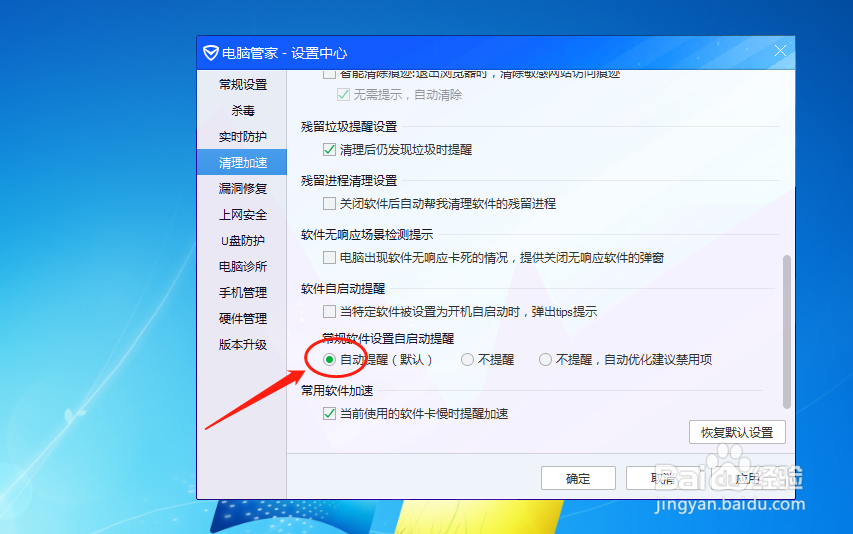This screenshot has width=853, height=534.
Task: Uncheck 当前使用的软件卡慢时提醒加速
Action: point(329,414)
